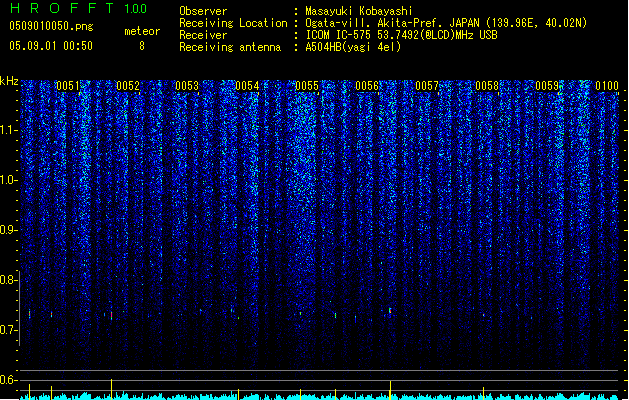
Task: Click the meteor count value 8
Action: point(142,46)
